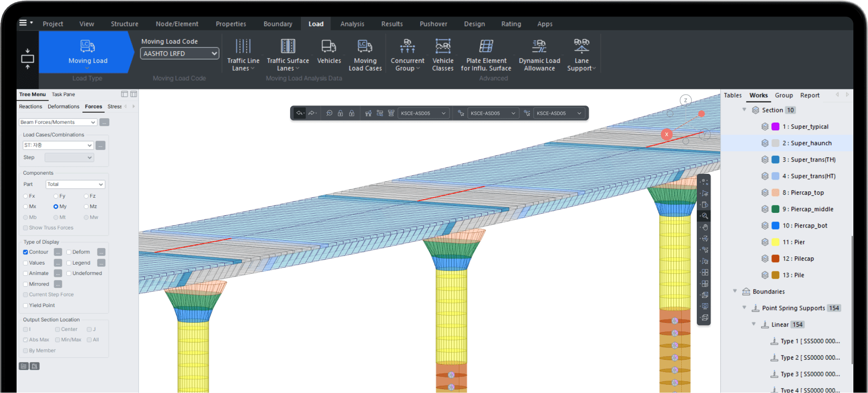
Task: Select the 12 : Pilecap section item
Action: click(798, 259)
